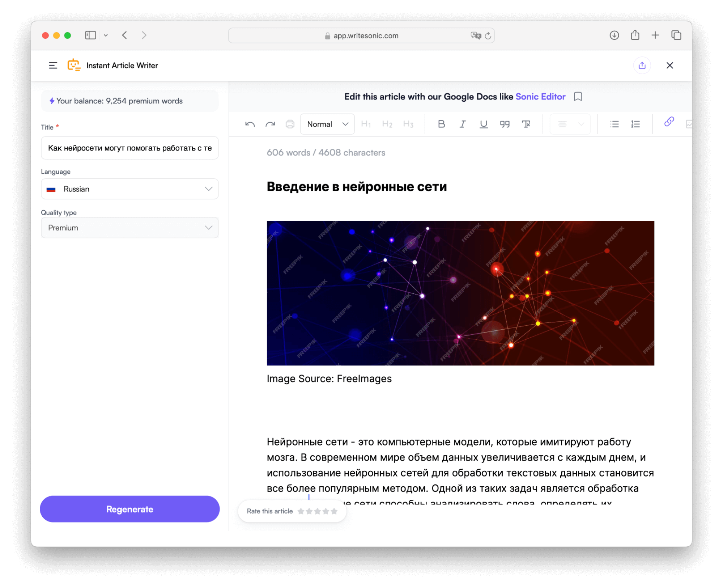
Task: Open the hamburger menu beside Writesonic logo
Action: point(53,65)
